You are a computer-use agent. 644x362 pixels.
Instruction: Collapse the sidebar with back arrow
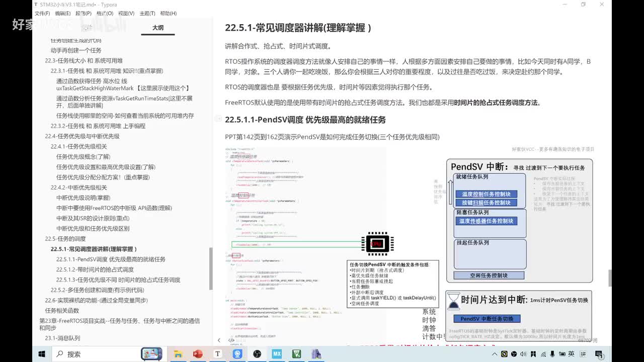coord(219,340)
